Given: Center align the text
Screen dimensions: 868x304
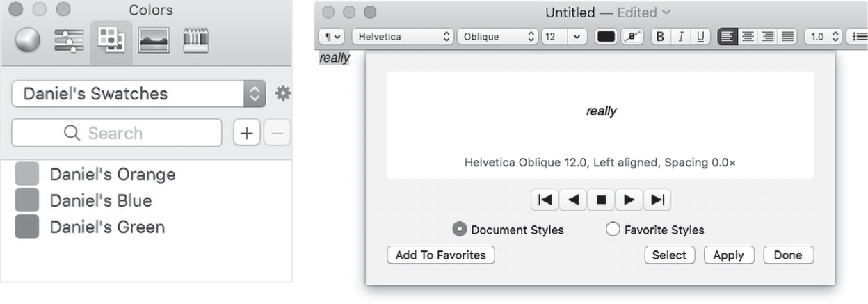Looking at the screenshot, I should (x=748, y=37).
